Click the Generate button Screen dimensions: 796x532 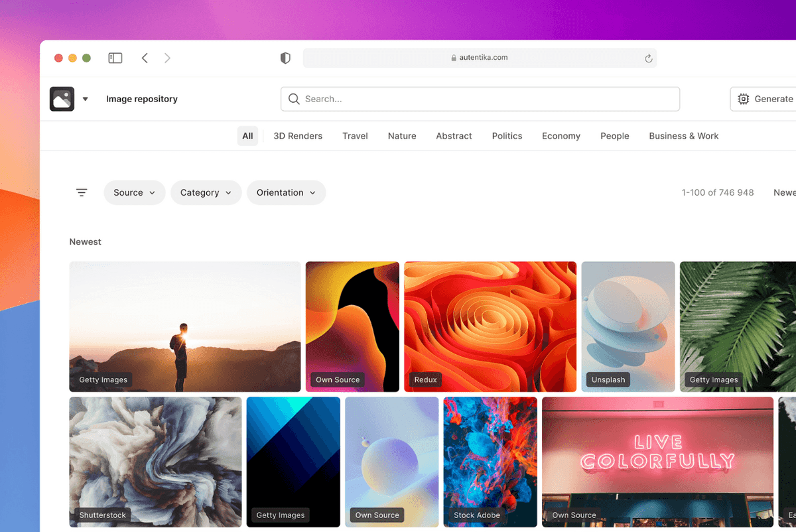(x=764, y=99)
